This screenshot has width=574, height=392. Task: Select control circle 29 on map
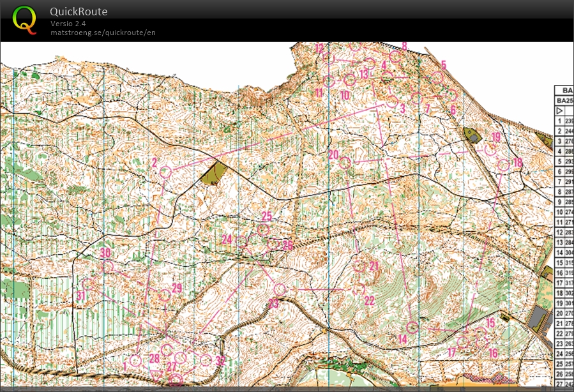tap(165, 295)
